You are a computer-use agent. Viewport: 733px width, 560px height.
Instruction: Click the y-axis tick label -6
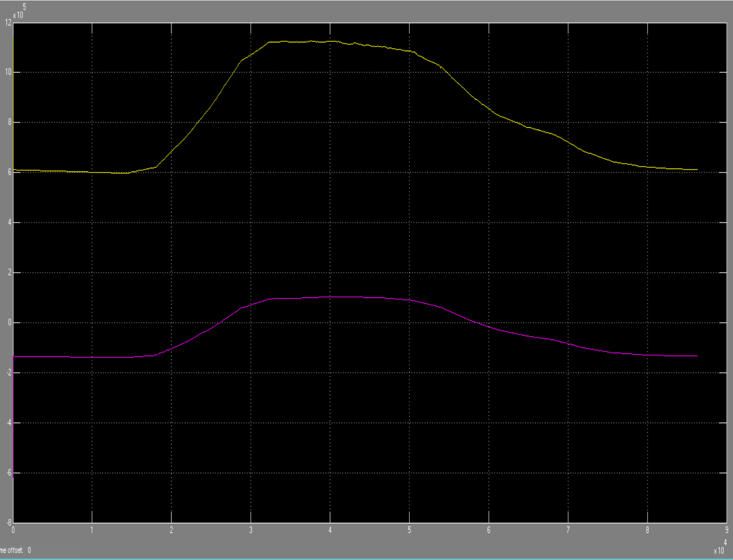click(8, 473)
